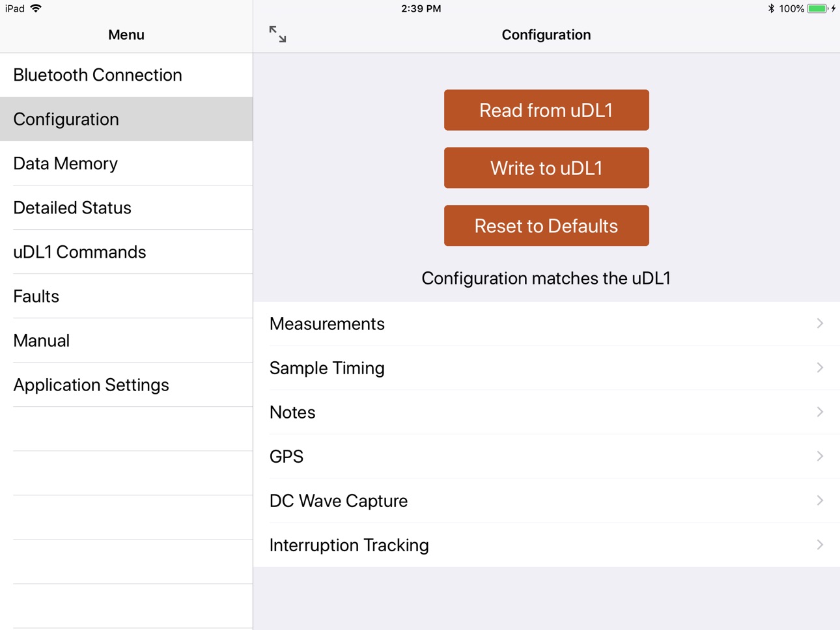Tap the Bluetooth status icon
840x630 pixels.
[x=771, y=8]
